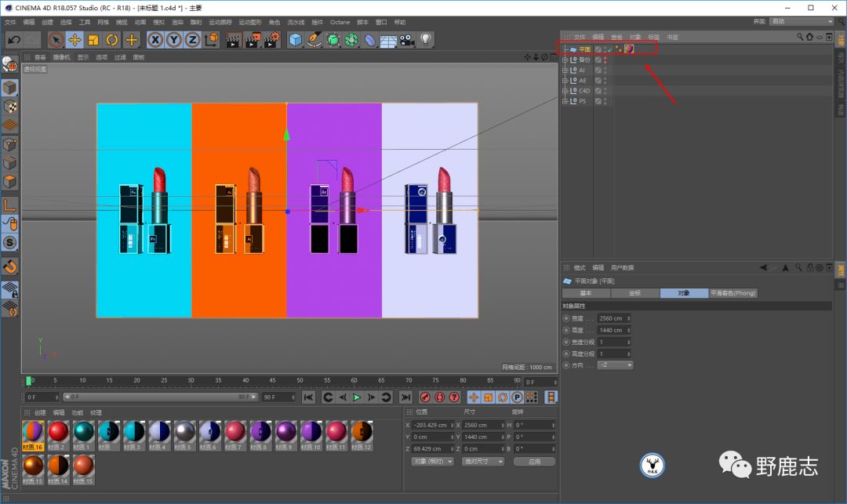The width and height of the screenshot is (847, 504).
Task: Toggle the Z axis lock button
Action: click(192, 40)
